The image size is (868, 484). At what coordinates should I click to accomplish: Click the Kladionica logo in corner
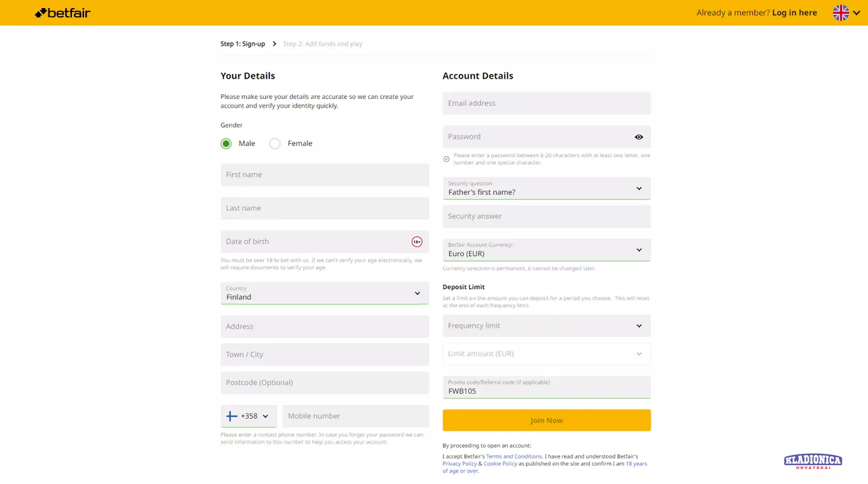[813, 460]
